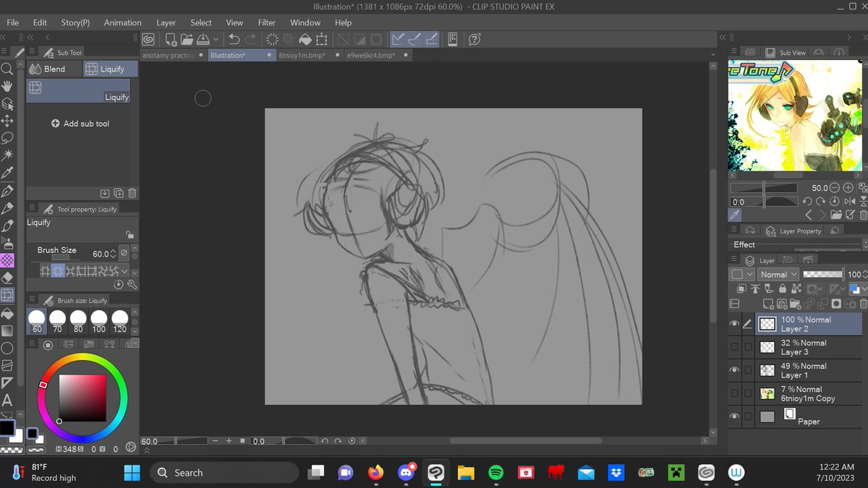The width and height of the screenshot is (868, 488).
Task: Select the Auto select wand tool
Action: (7, 155)
